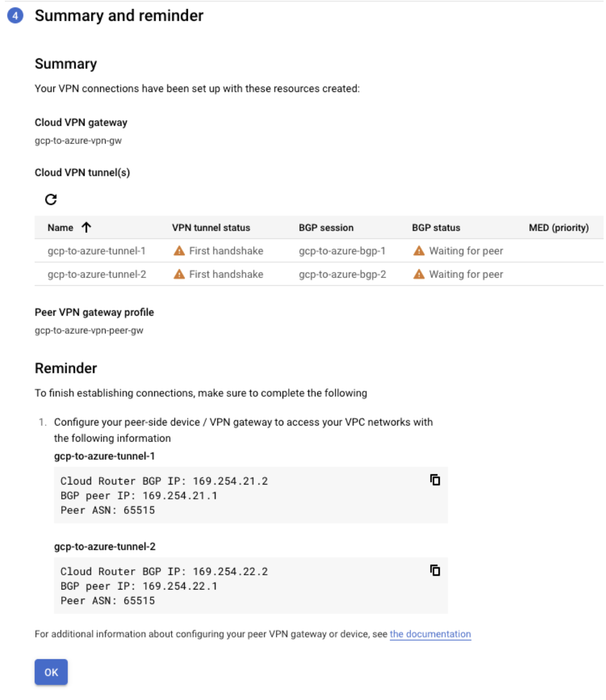
Task: Open the documentation link
Action: coord(430,634)
